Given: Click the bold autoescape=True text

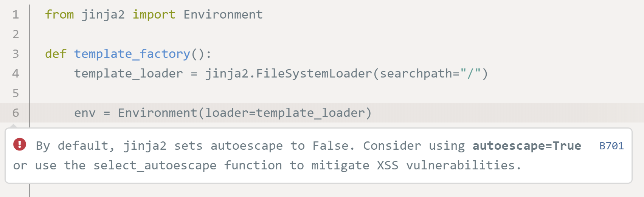Looking at the screenshot, I should (x=526, y=146).
